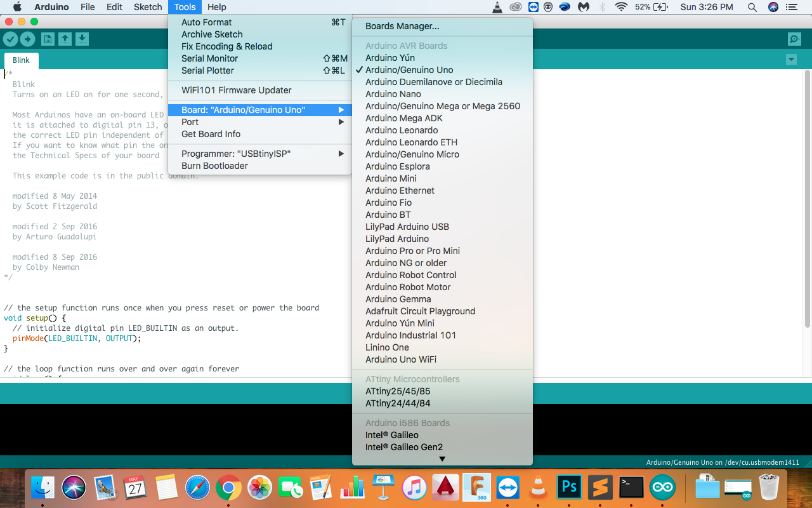812x508 pixels.
Task: Open Photoshop from the dock
Action: click(569, 488)
